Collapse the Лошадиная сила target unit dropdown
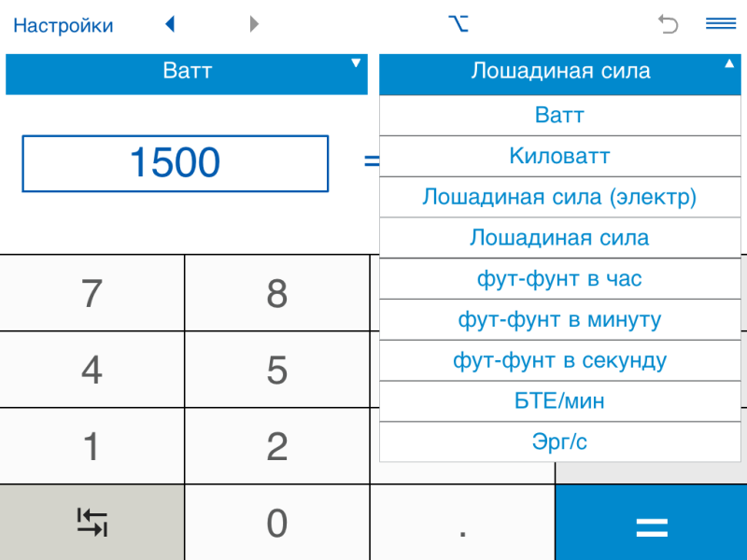Viewport: 747px width, 560px height. (x=559, y=72)
